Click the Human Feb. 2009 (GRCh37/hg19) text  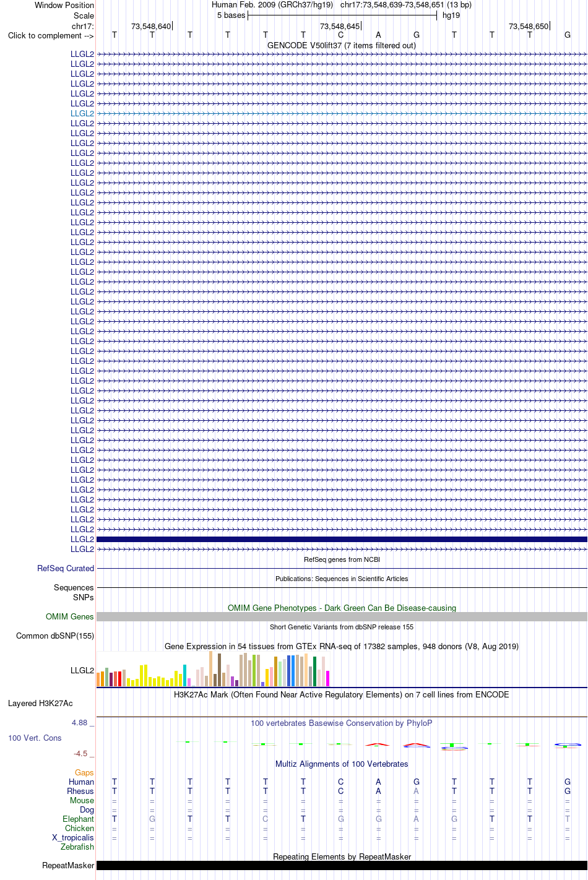coord(272,4)
